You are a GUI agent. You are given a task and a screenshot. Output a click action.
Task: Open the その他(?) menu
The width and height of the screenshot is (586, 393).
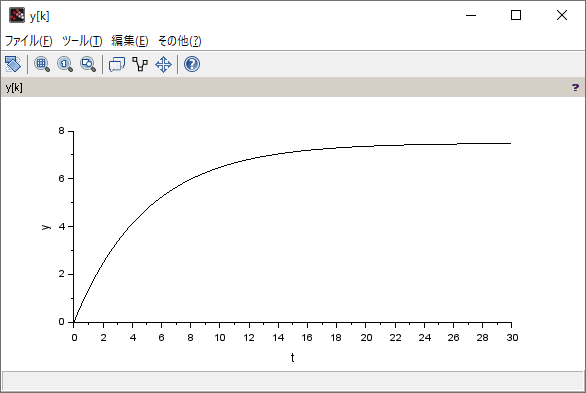coord(180,41)
